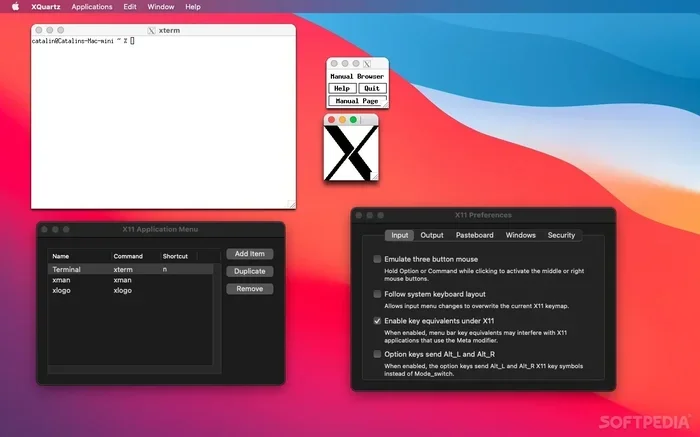This screenshot has width=700, height=437.
Task: Click the xlogo command cell
Action: 122,290
